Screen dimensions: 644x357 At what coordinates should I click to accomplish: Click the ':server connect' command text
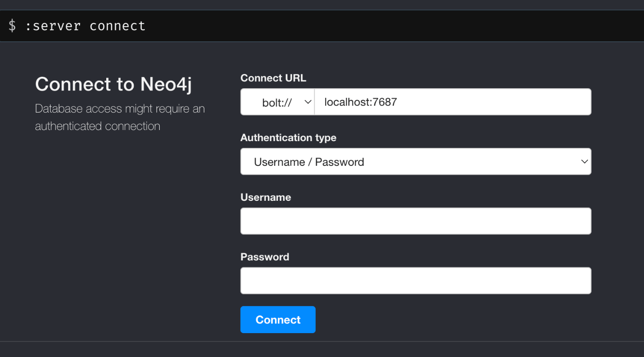coord(86,26)
